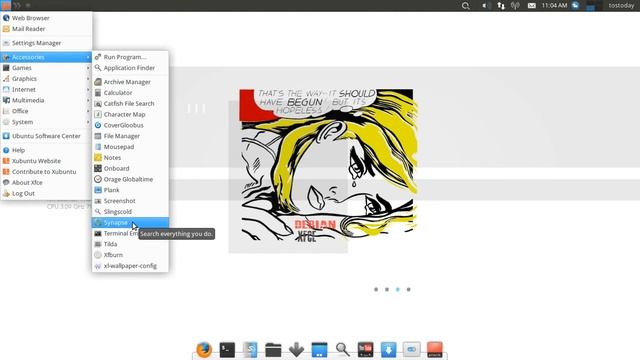Open the volume indicator in the top panel

(486, 6)
